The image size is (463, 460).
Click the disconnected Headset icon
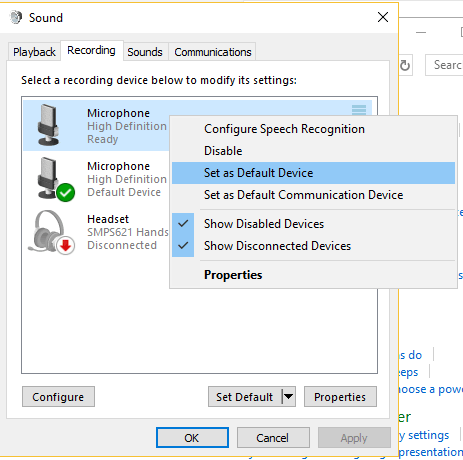tap(51, 232)
